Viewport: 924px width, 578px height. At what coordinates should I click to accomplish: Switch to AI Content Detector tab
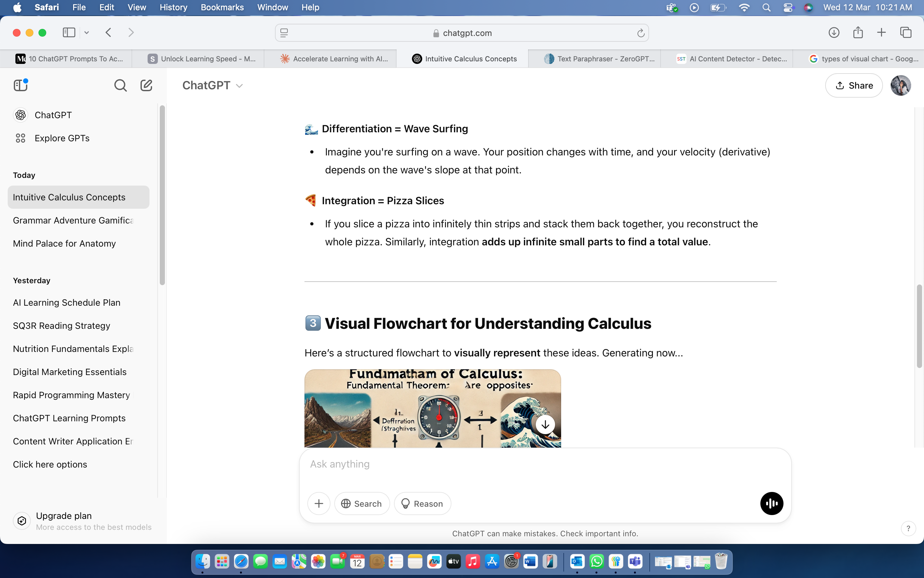click(727, 58)
